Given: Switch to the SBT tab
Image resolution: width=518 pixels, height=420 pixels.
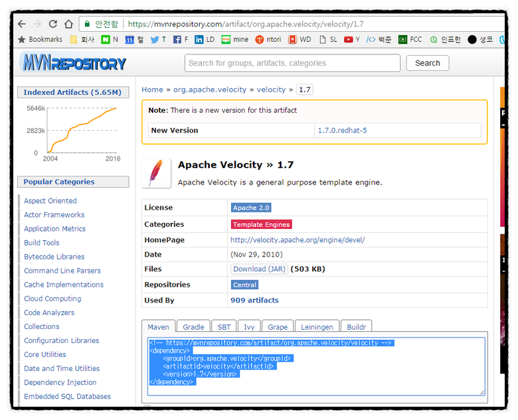Looking at the screenshot, I should [x=224, y=326].
